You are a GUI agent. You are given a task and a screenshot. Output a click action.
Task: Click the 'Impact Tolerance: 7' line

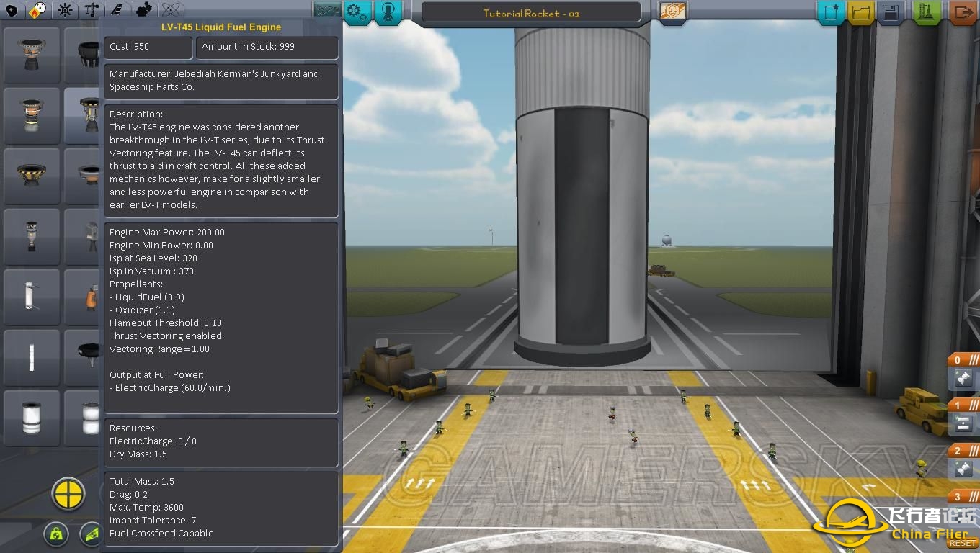coord(153,520)
